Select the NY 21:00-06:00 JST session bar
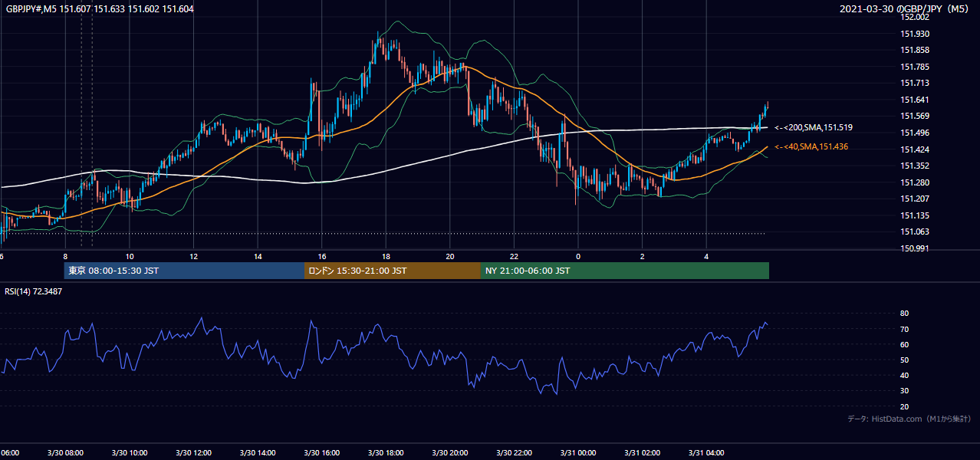The height and width of the screenshot is (460, 980). click(625, 271)
